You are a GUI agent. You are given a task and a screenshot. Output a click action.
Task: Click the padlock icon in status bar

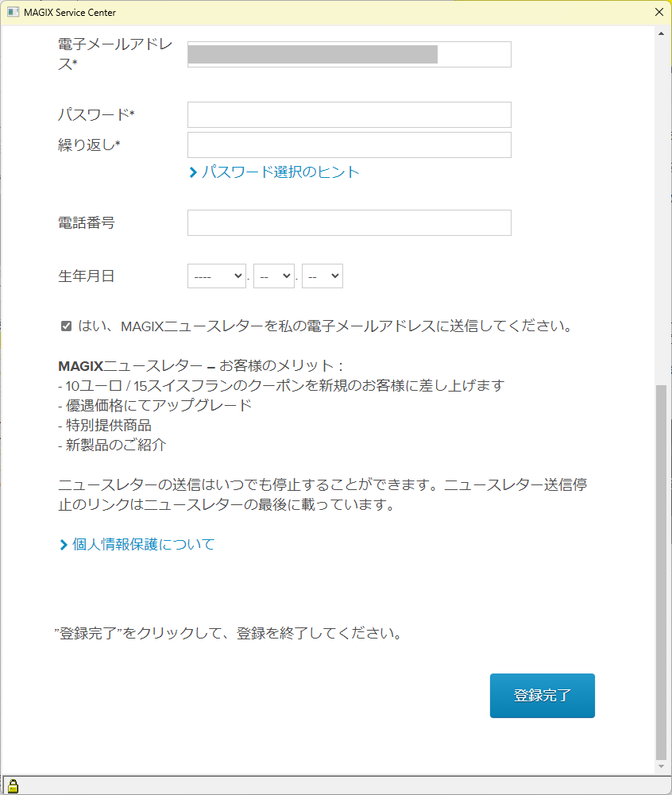click(13, 786)
